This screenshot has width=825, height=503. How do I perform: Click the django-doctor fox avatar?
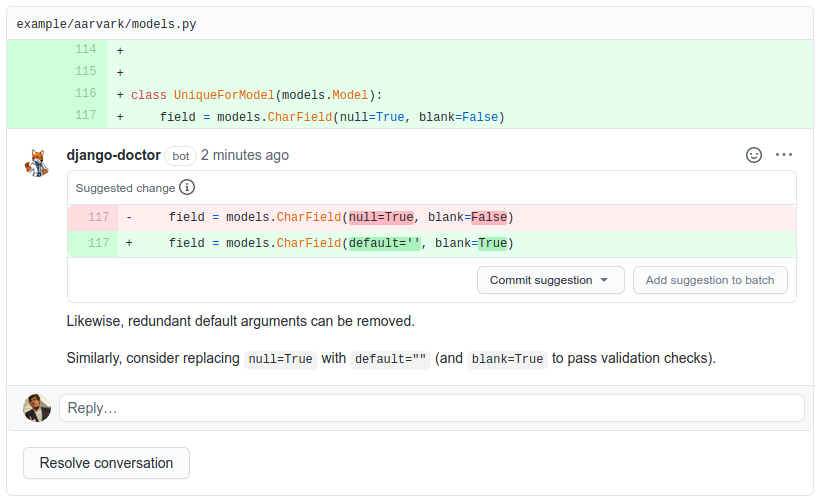point(37,162)
